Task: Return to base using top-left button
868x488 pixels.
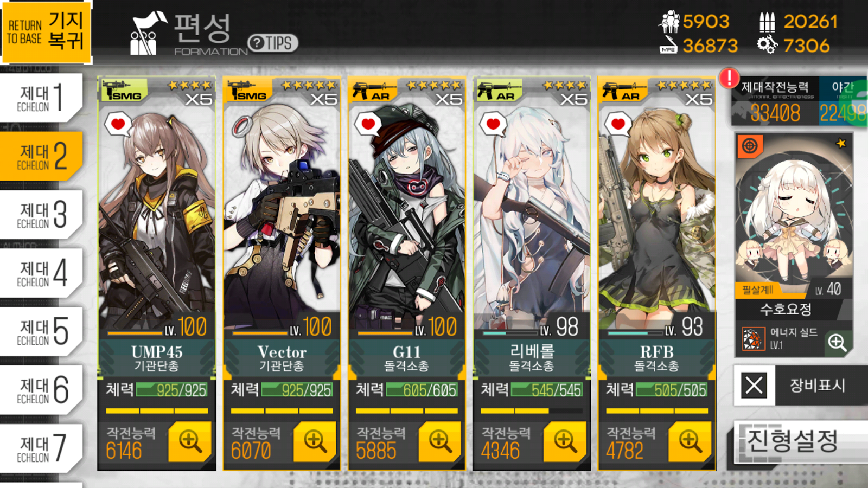Action: 46,32
